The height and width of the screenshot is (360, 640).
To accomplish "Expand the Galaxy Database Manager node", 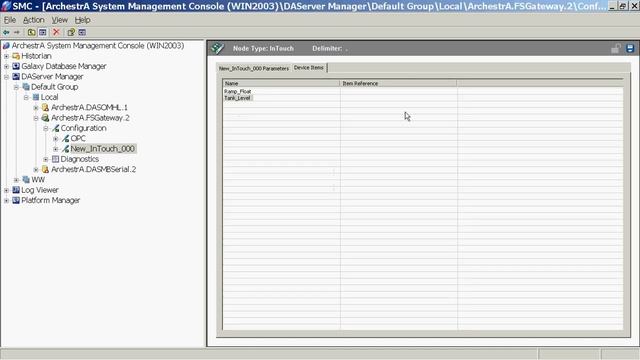I will click(7, 67).
